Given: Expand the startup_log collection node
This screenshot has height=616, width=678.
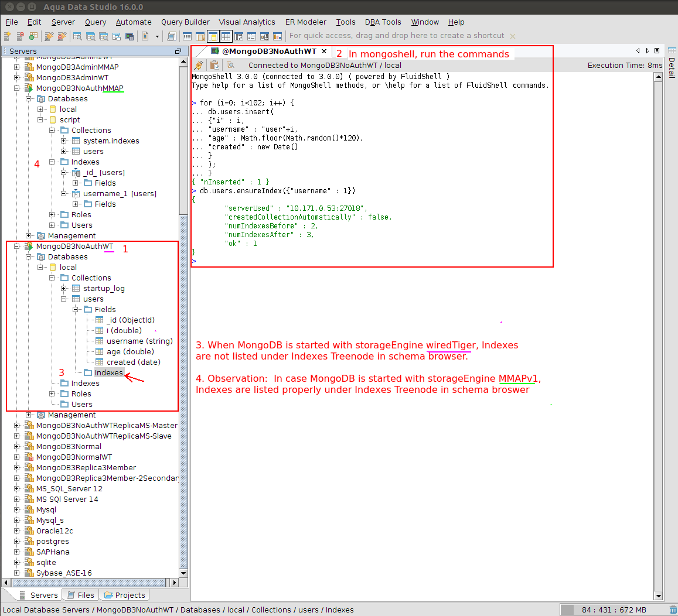Looking at the screenshot, I should [x=63, y=289].
